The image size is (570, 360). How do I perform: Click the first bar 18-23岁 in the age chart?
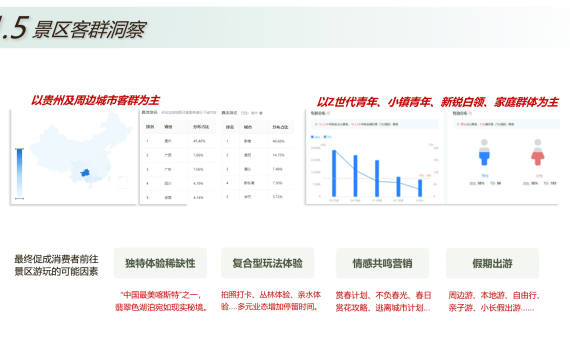334,173
